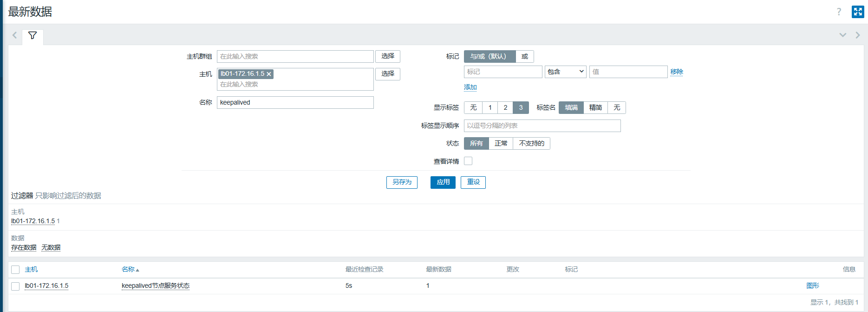
Task: Click the kiosk mode fullscreen icon
Action: [857, 12]
